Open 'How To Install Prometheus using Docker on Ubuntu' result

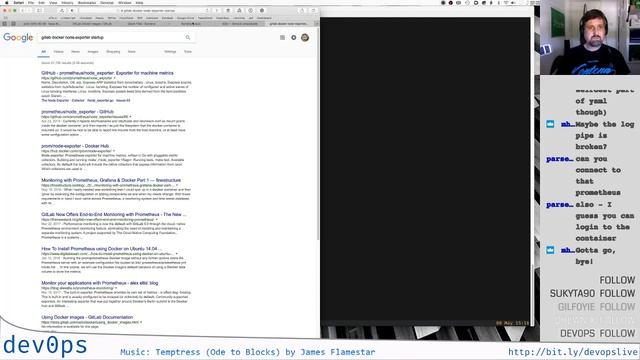[x=101, y=249]
